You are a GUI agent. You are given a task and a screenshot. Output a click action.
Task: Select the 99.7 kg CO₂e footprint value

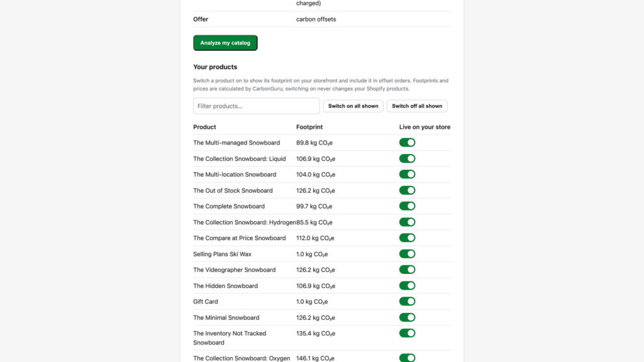(x=314, y=206)
